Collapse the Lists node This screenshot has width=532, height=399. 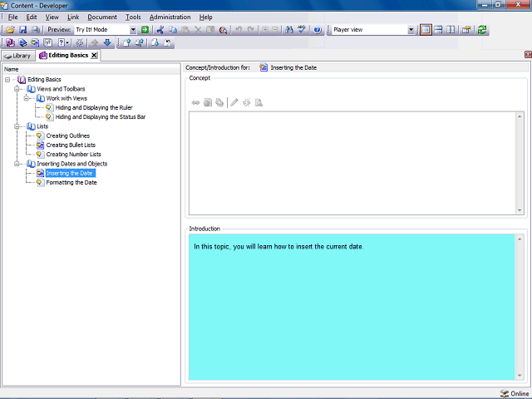pyautogui.click(x=17, y=126)
